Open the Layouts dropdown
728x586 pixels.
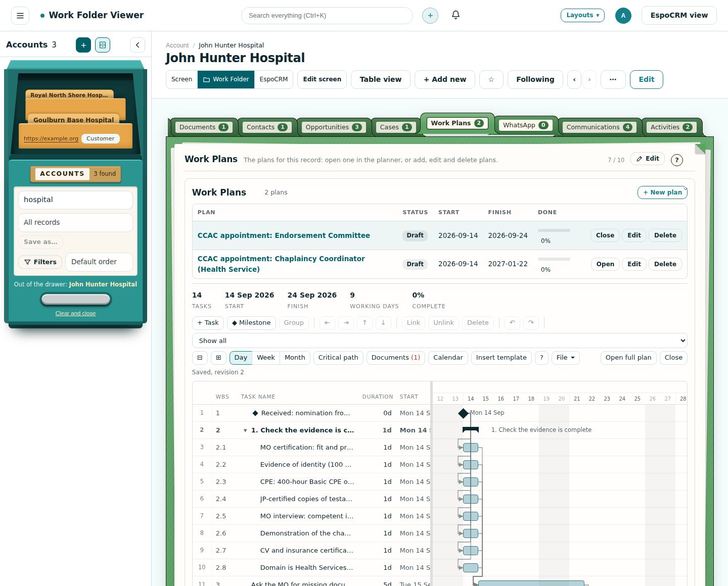click(x=582, y=15)
